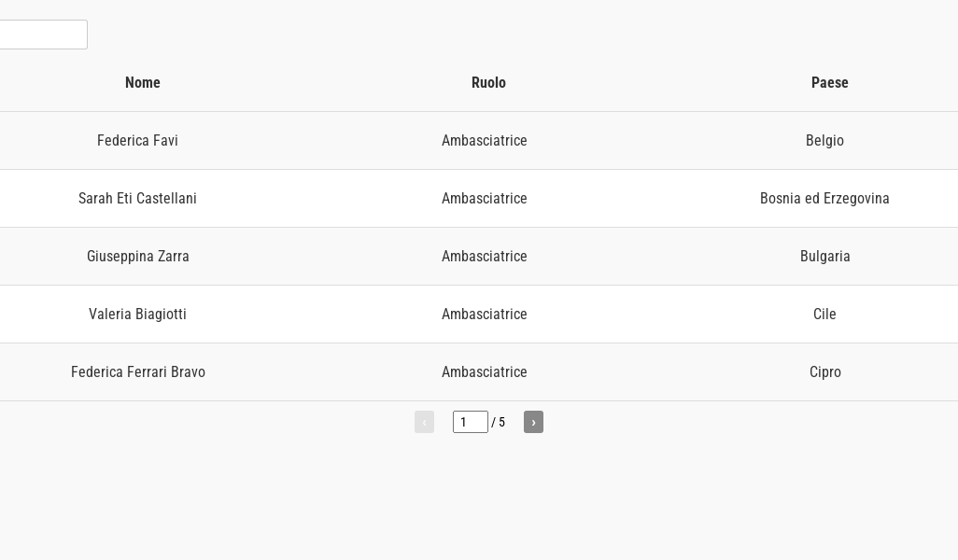This screenshot has width=958, height=560.
Task: Click the Giuseppina Zarra name cell
Action: (x=137, y=257)
